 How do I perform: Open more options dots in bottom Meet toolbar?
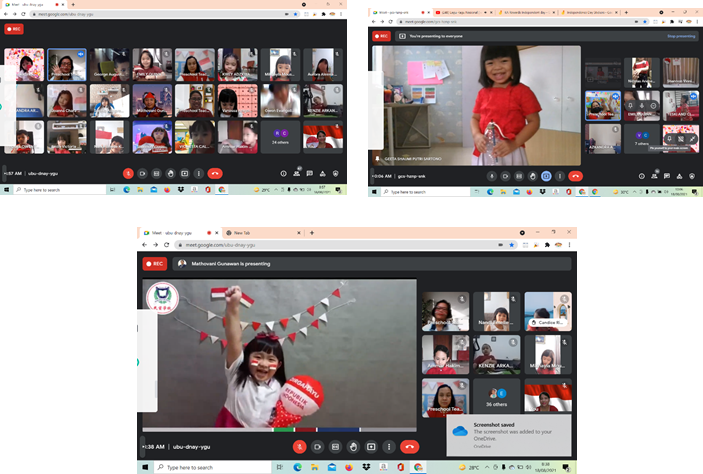click(389, 446)
